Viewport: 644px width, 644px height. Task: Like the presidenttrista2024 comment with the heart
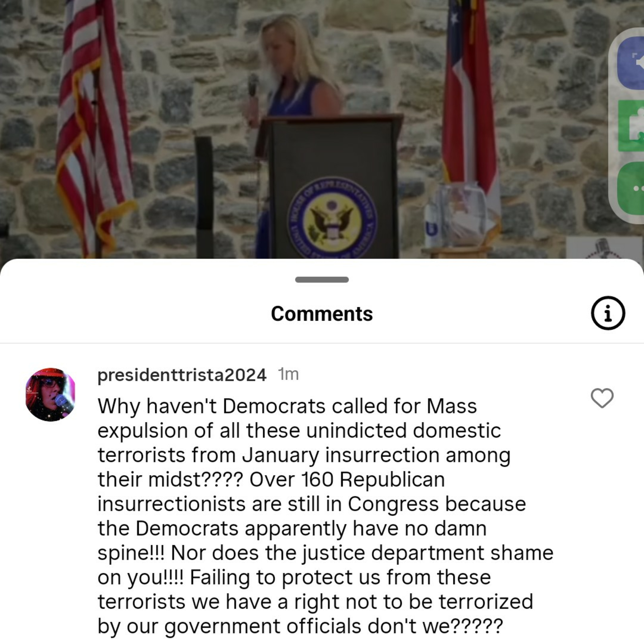(x=602, y=398)
